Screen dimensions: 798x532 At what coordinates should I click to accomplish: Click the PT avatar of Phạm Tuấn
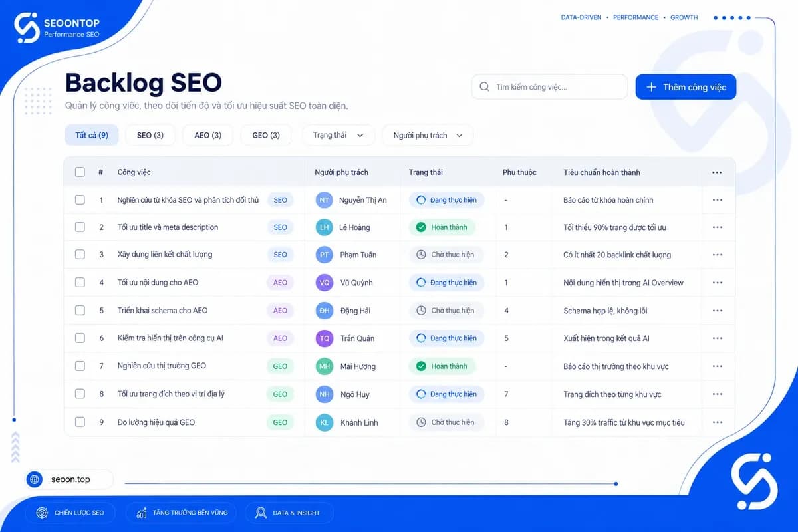click(x=324, y=255)
